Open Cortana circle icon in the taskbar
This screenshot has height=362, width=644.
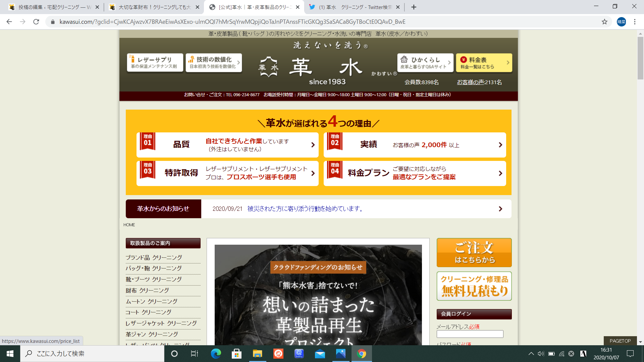point(174,354)
